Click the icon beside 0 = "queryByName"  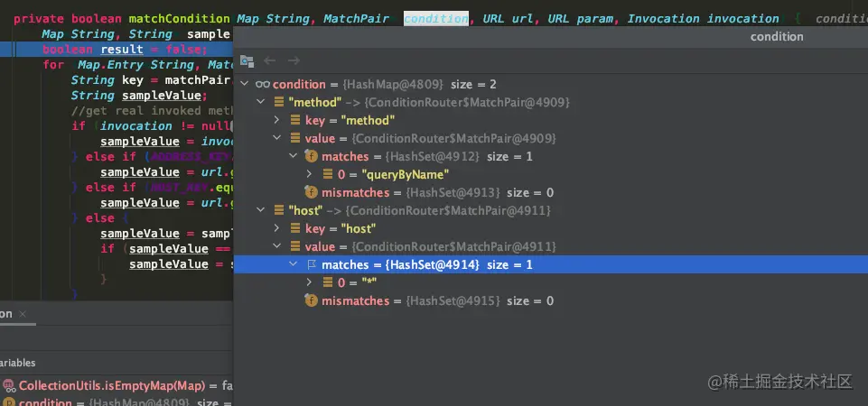click(328, 175)
